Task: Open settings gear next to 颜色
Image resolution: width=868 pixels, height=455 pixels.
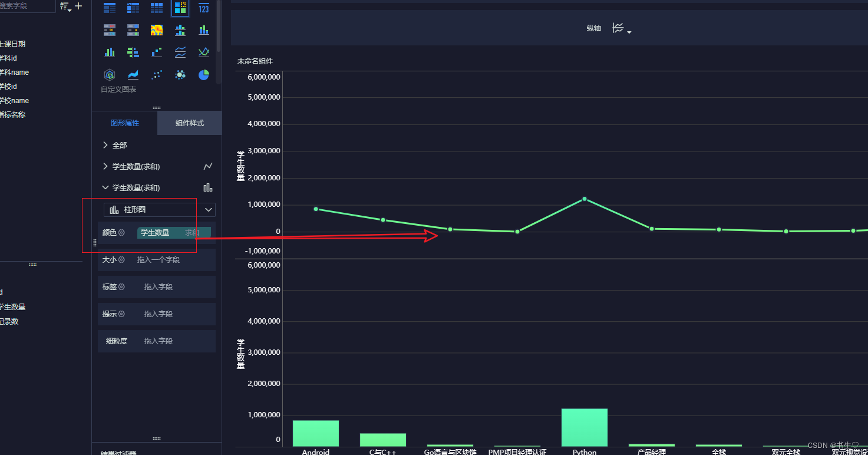Action: tap(121, 233)
